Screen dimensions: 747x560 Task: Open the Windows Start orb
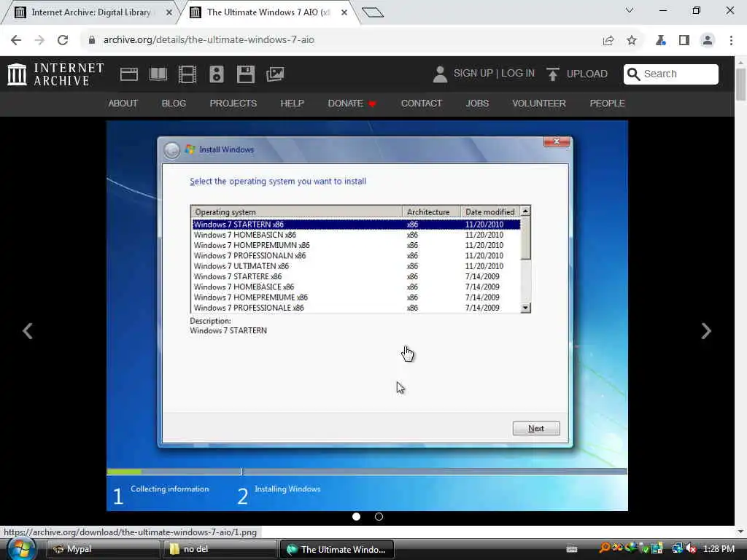click(x=21, y=548)
